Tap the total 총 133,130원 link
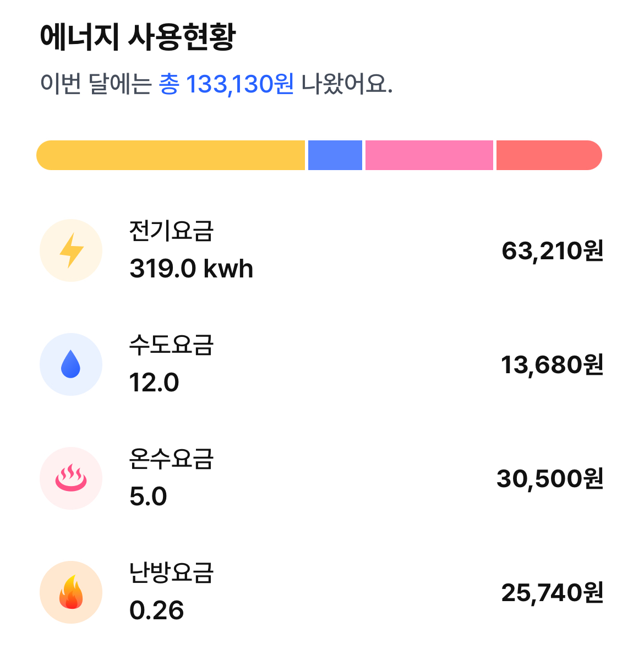 coord(226,84)
